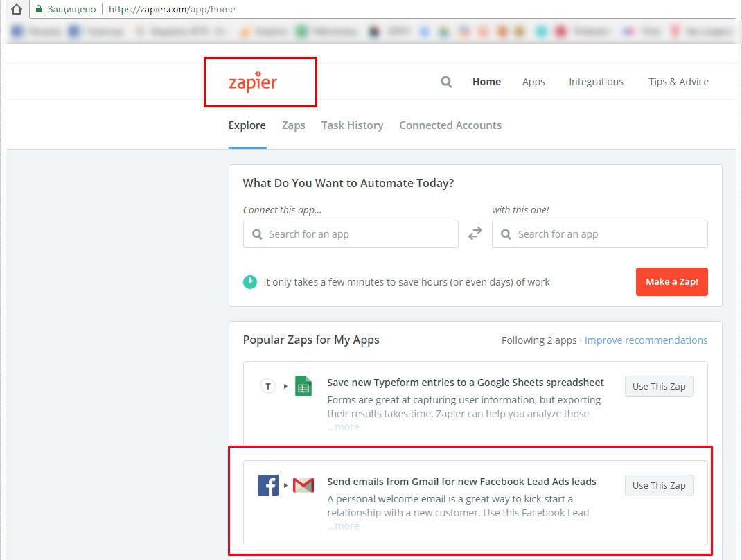Viewport: 742px width, 560px height.
Task: Click the Typeform T icon
Action: 268,386
